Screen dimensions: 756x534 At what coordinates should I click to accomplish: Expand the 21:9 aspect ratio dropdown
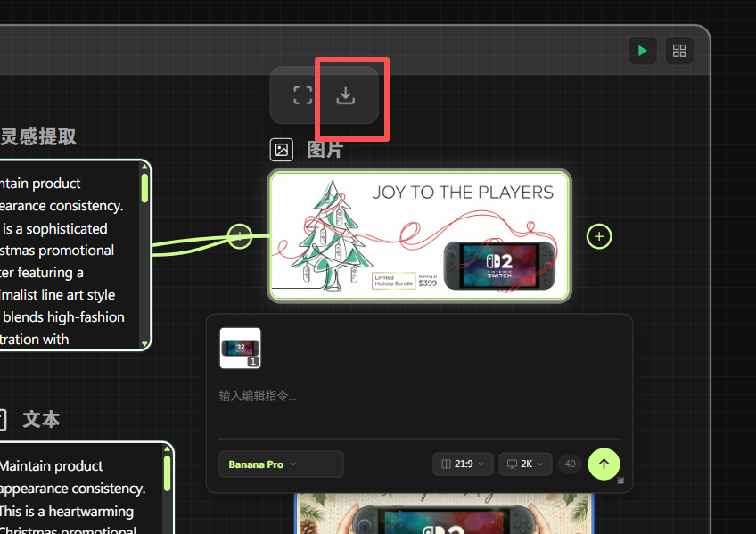[x=464, y=464]
